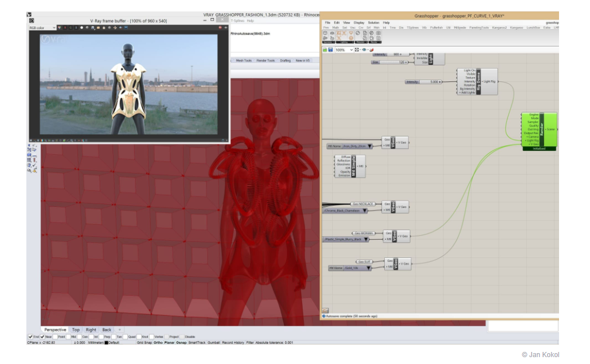Uncheck Near osnap checkbox
This screenshot has height=364, width=590.
pos(42,336)
